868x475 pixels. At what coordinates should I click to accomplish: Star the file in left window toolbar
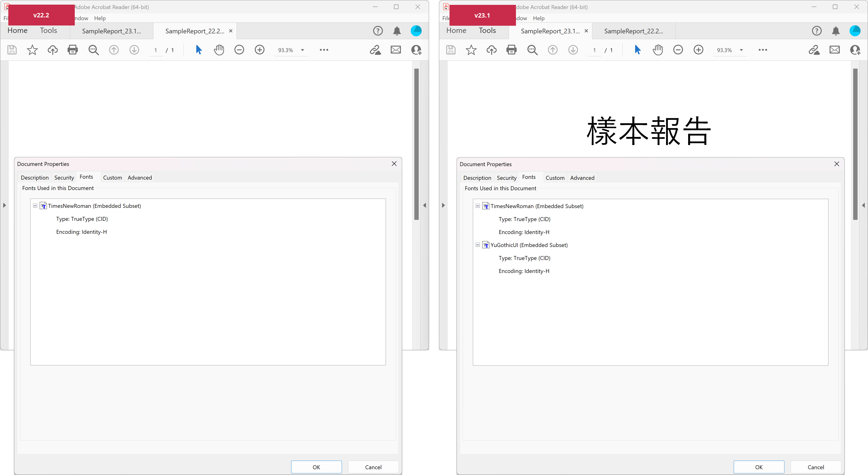[32, 50]
